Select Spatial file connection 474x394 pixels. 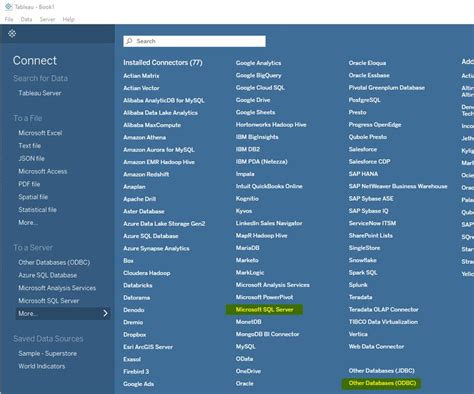[33, 197]
